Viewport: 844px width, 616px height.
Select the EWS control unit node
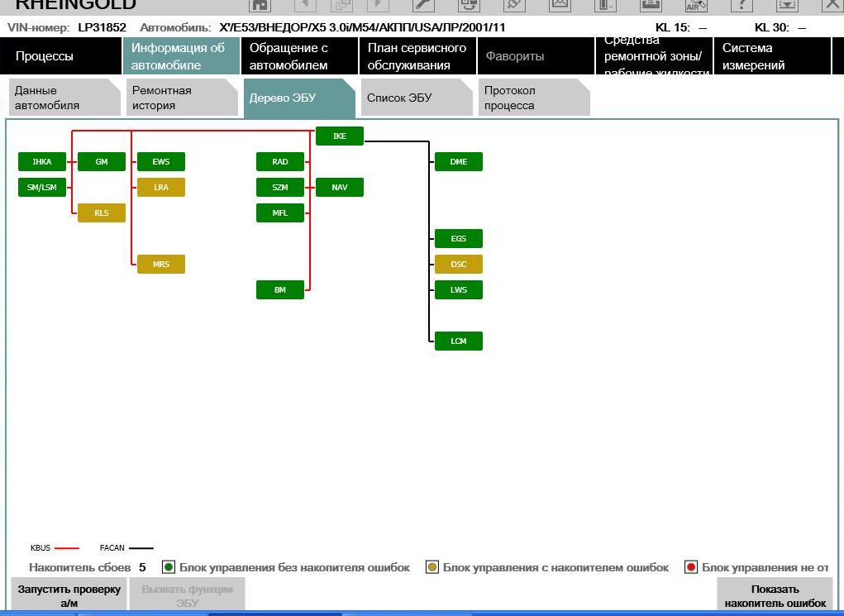161,161
